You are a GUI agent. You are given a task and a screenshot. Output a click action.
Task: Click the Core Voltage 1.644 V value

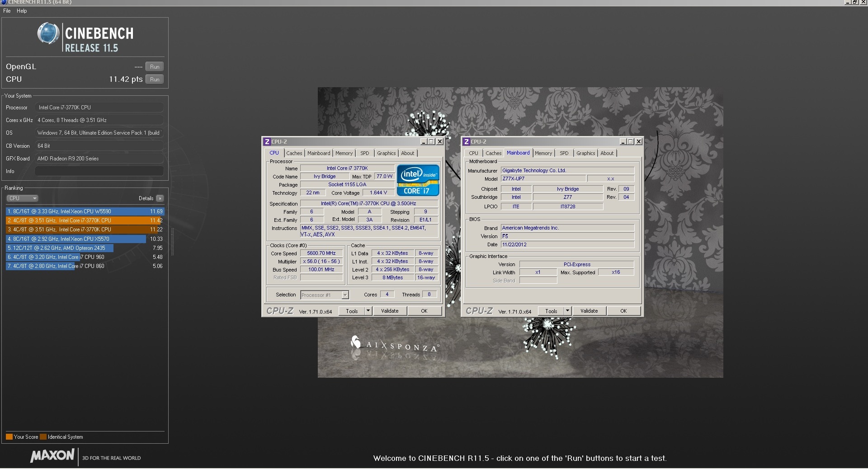pos(378,193)
